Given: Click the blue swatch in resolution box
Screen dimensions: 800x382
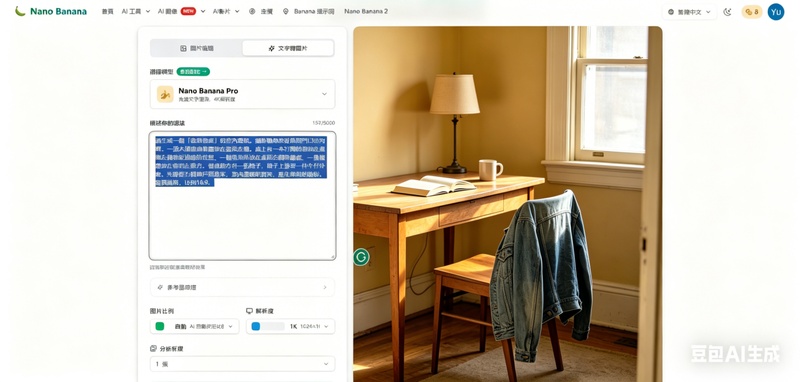Looking at the screenshot, I should [x=256, y=326].
